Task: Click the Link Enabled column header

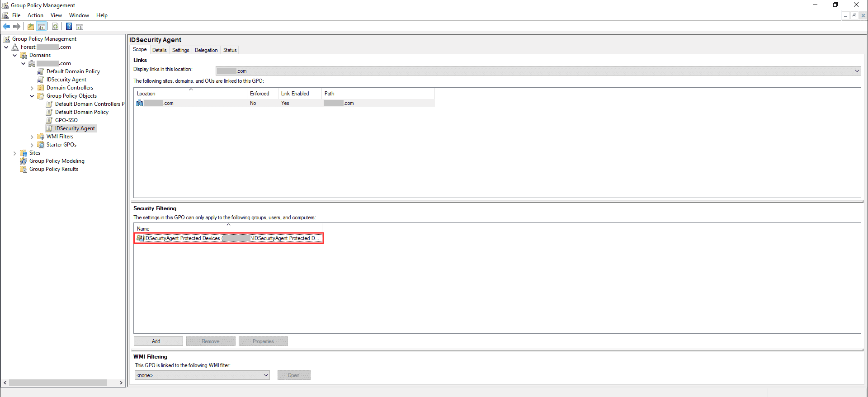Action: point(299,94)
